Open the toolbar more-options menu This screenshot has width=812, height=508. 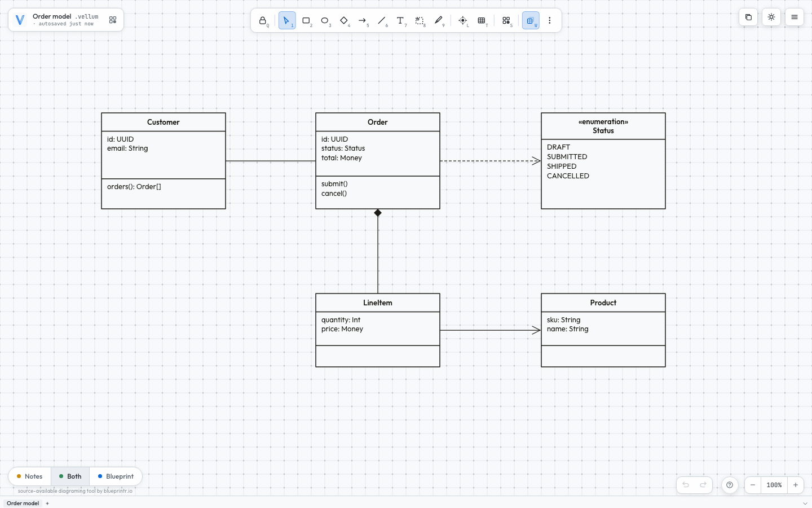pyautogui.click(x=550, y=21)
